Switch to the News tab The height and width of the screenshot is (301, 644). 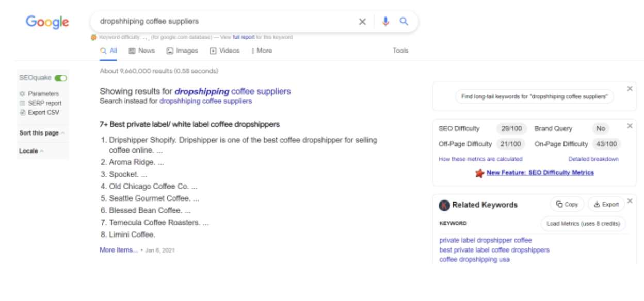click(x=142, y=51)
